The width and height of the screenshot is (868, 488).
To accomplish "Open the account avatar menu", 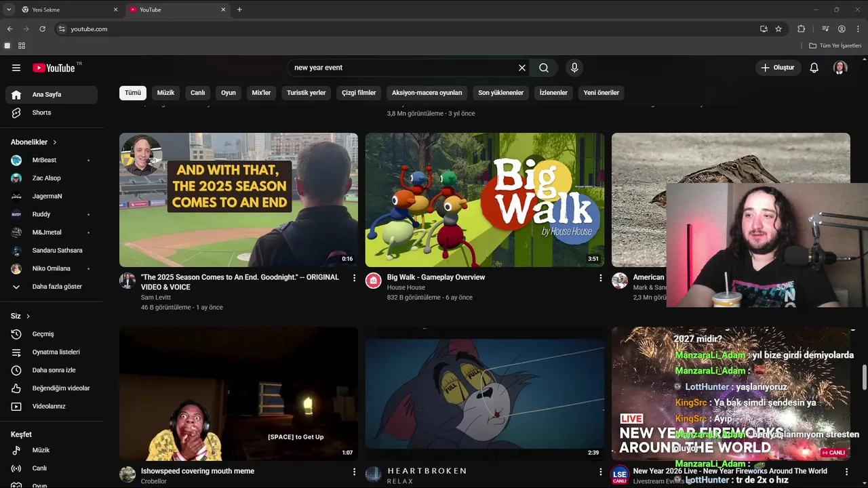I will point(840,68).
